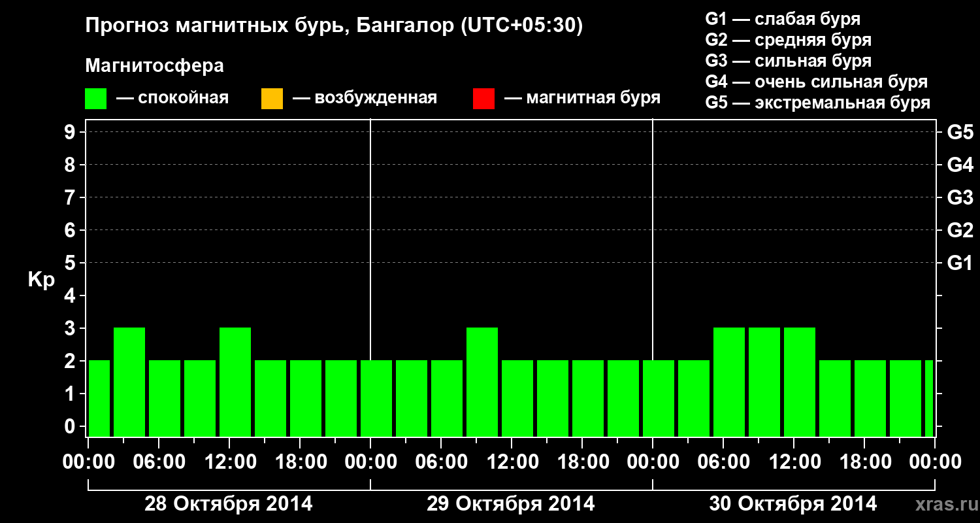Click the '— спокойная' legend label
The width and height of the screenshot is (980, 523).
click(172, 99)
